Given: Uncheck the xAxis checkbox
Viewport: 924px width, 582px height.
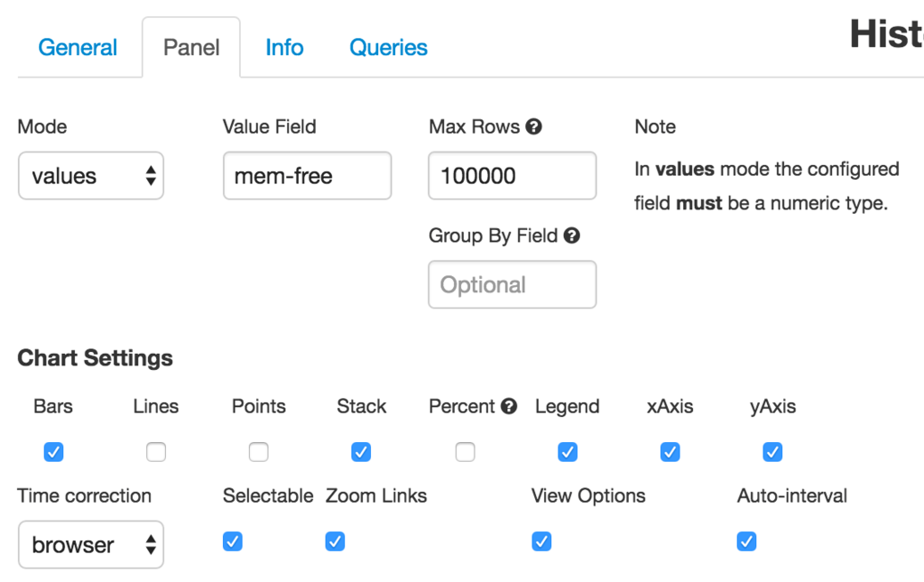Looking at the screenshot, I should [670, 452].
